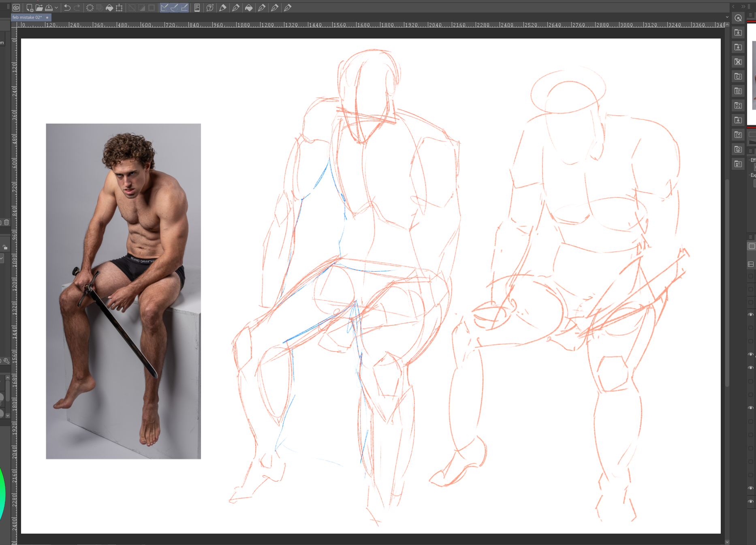Click the Open file folder icon
This screenshot has height=545, width=756.
point(39,8)
